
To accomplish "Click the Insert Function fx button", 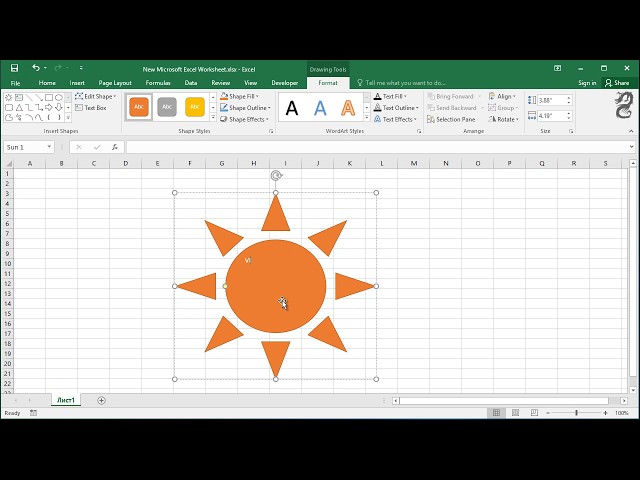I will click(115, 147).
